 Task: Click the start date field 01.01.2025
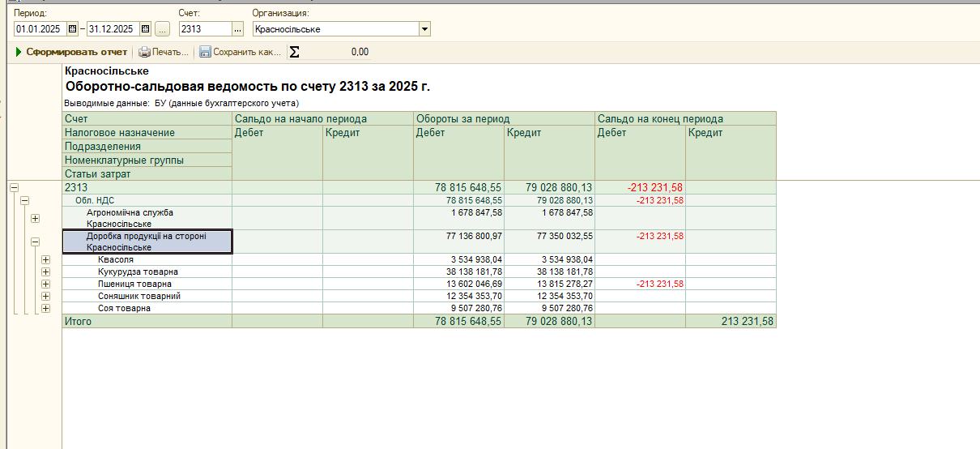point(40,29)
